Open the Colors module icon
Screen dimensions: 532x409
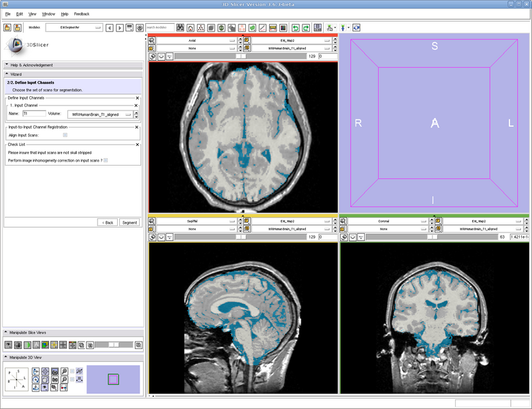tap(283, 28)
